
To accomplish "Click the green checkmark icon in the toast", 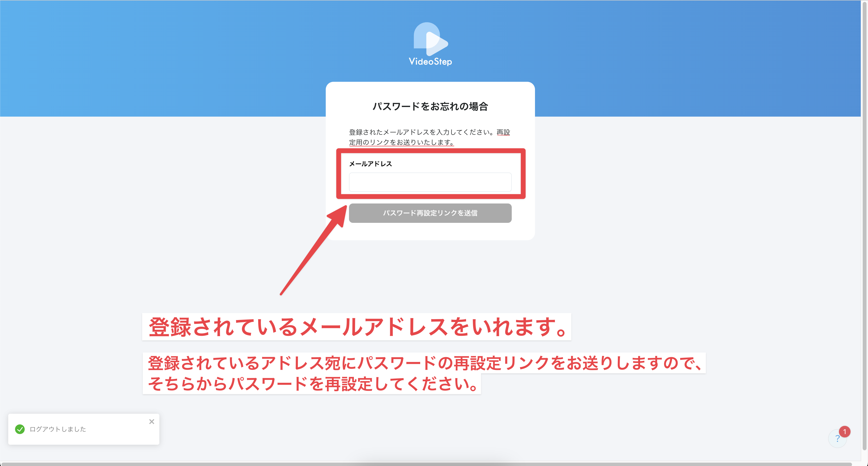I will 20,429.
